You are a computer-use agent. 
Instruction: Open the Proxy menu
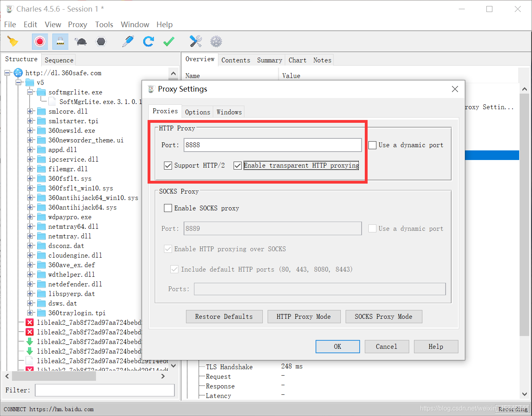point(78,25)
